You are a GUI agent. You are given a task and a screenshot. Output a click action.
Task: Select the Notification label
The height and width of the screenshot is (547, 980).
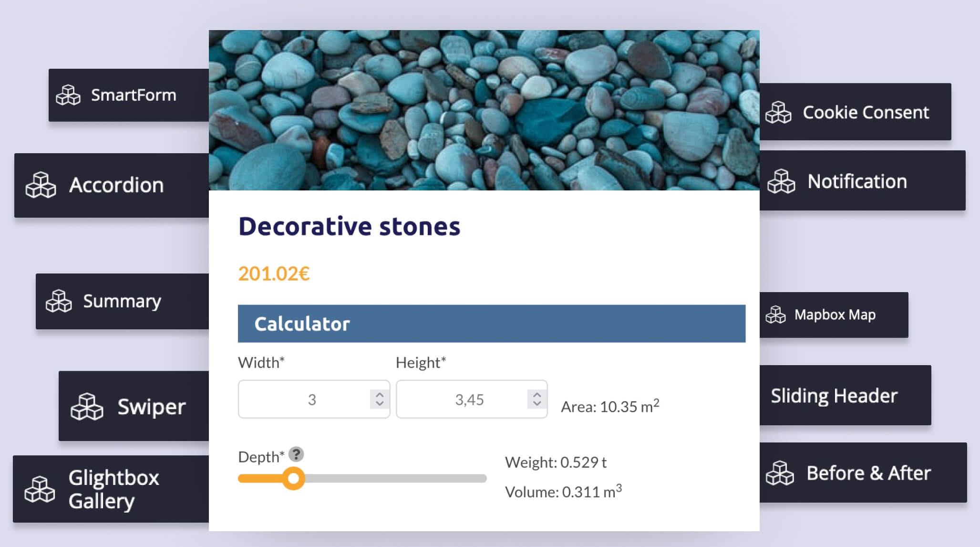[x=857, y=181]
